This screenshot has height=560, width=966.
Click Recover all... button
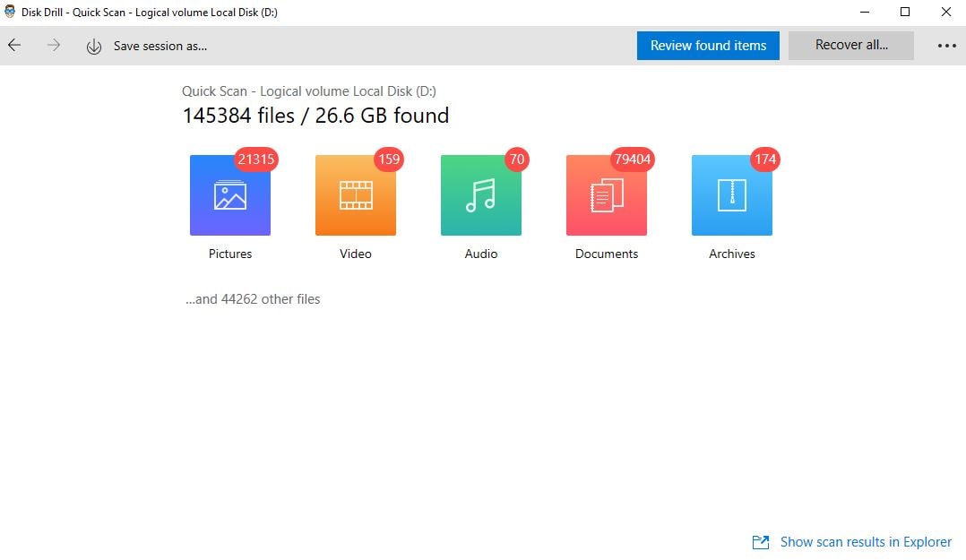pyautogui.click(x=850, y=46)
